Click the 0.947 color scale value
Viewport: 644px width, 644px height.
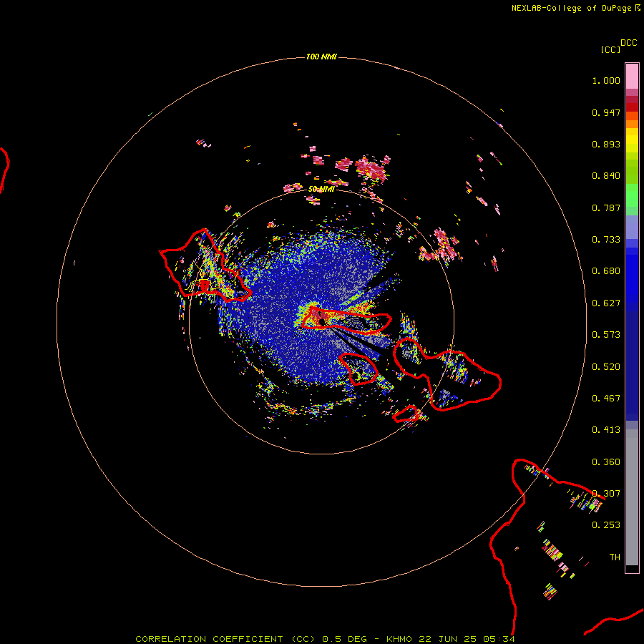(x=606, y=112)
